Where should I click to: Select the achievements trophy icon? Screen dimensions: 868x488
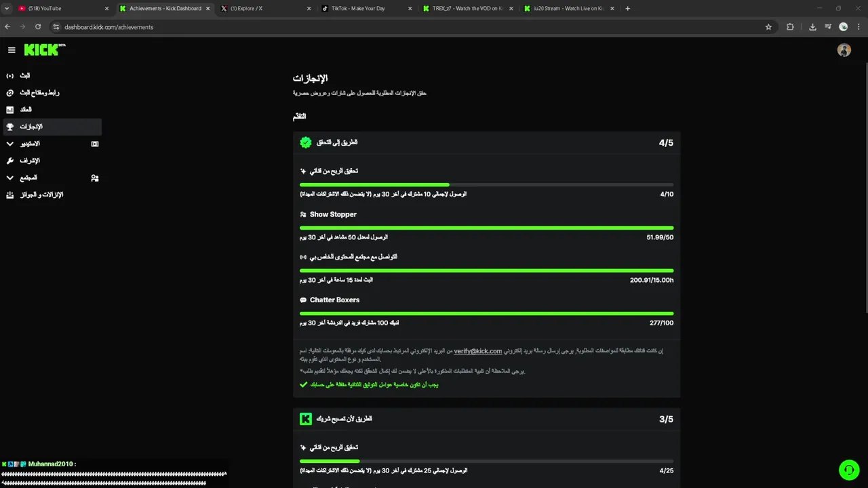click(9, 127)
